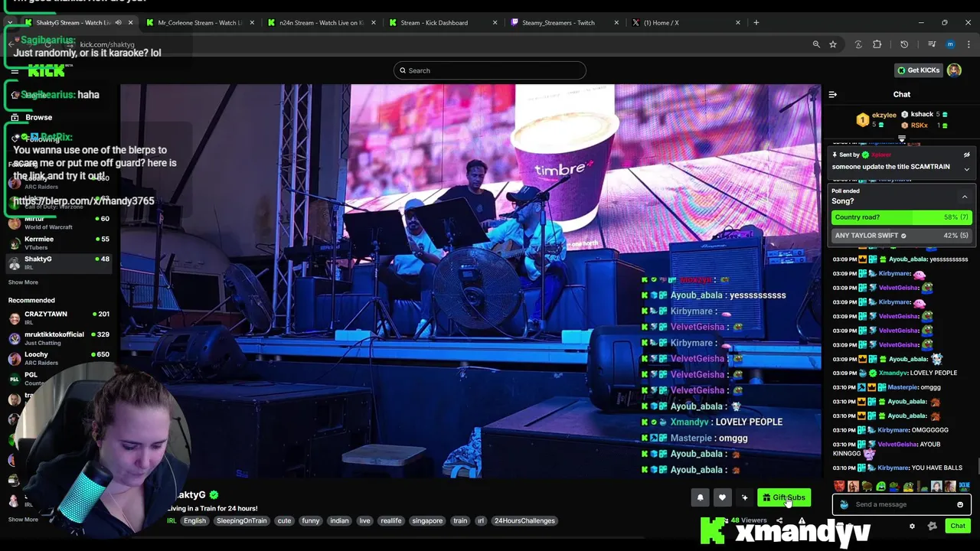This screenshot has width=980, height=551.
Task: Click the chat settings gear icon
Action: [x=912, y=526]
